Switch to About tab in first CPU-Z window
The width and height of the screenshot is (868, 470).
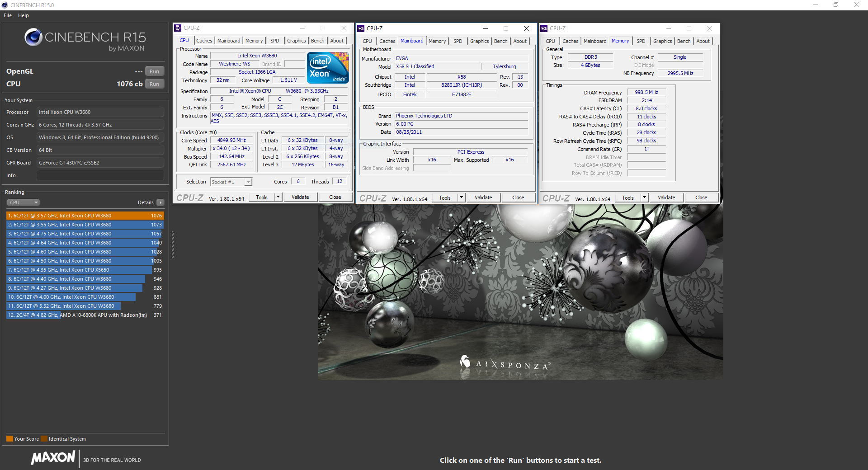pos(337,41)
